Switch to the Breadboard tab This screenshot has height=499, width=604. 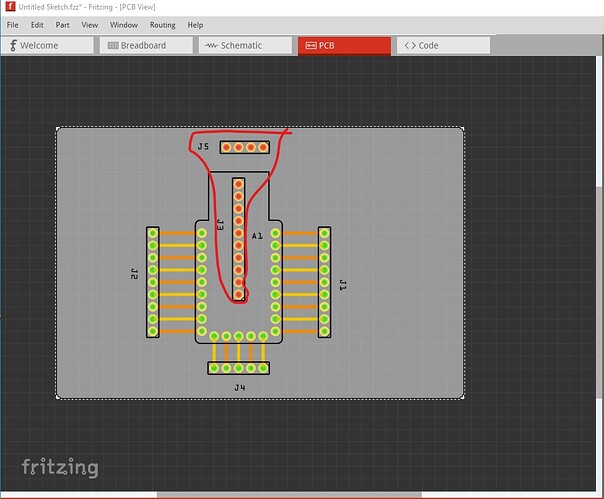146,45
